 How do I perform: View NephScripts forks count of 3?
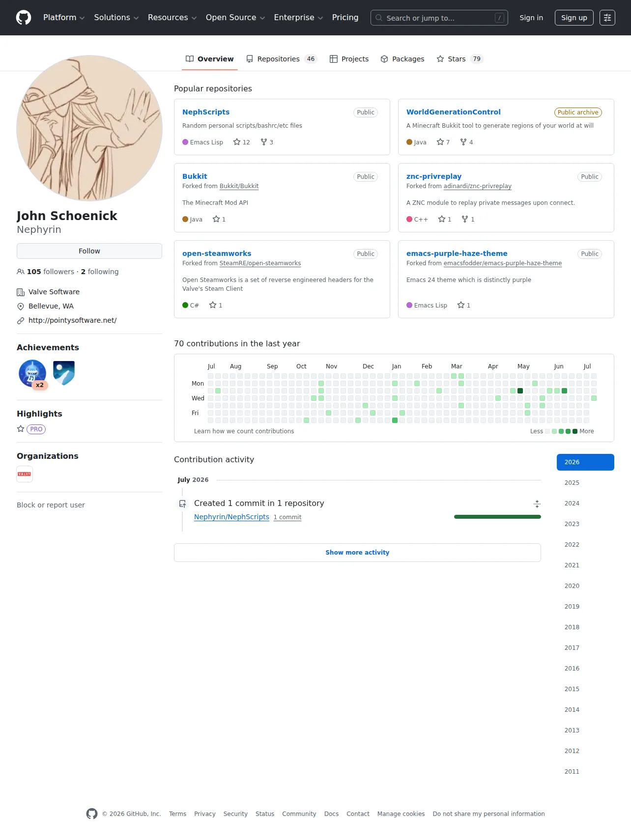click(267, 142)
